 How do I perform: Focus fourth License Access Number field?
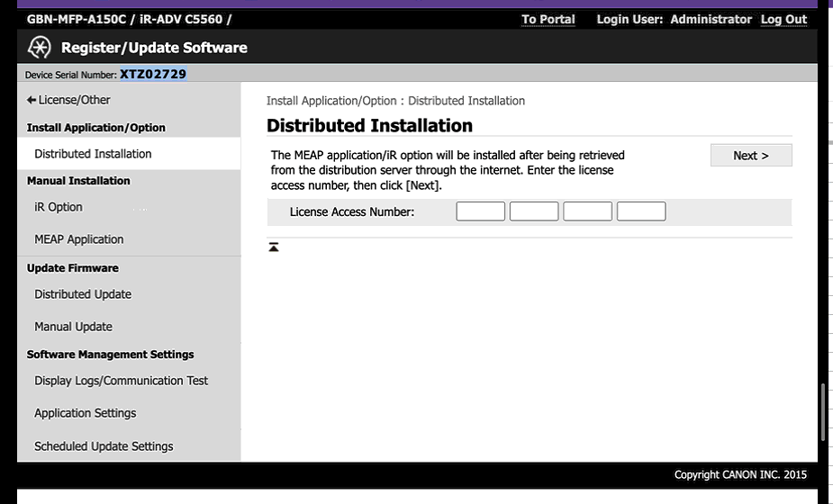tap(641, 211)
